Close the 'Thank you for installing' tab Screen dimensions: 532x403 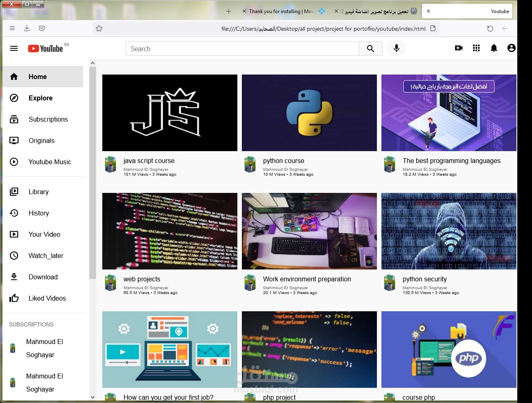tap(244, 11)
